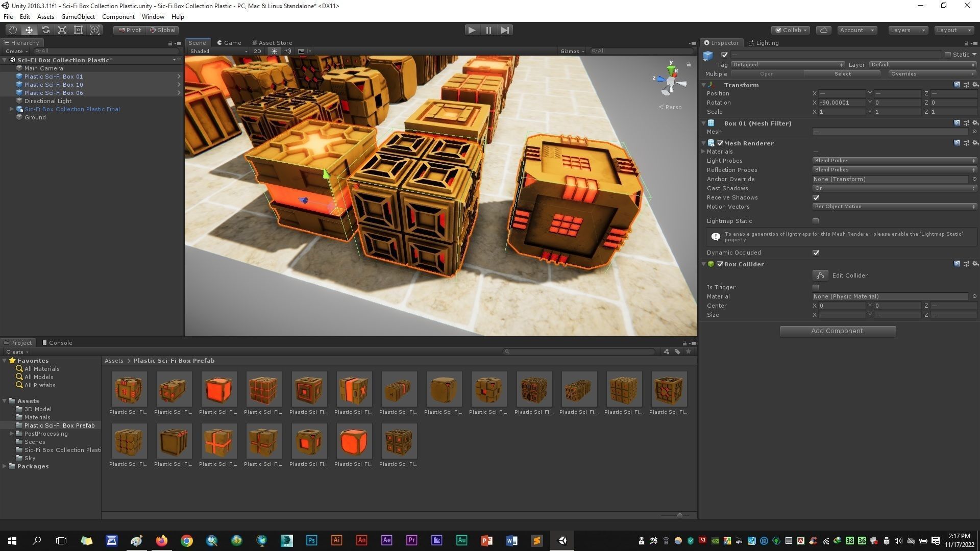Screen dimensions: 980x551
Task: Toggle the Receive Shadows checkbox
Action: click(816, 197)
